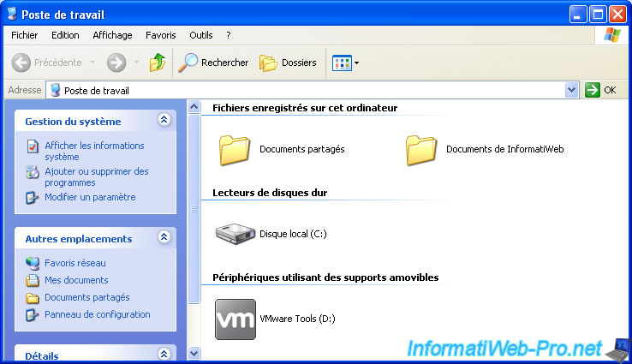Click Ajouter ou supprimer des programmes link
This screenshot has height=364, width=632.
pos(96,177)
